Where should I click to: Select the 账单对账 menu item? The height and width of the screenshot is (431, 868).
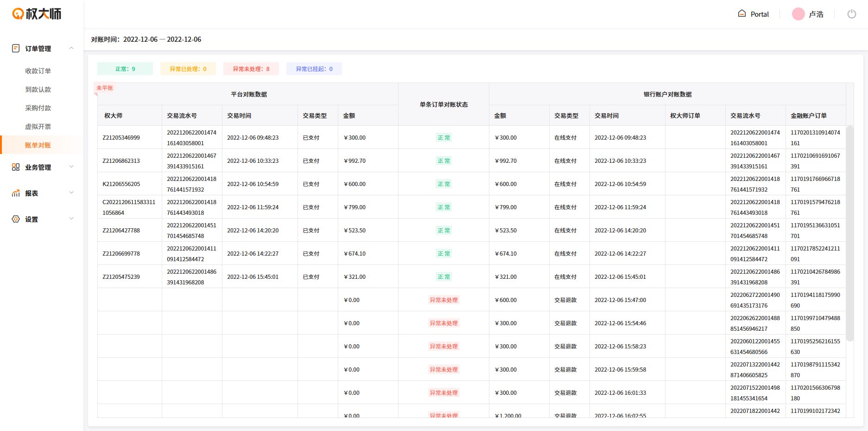click(38, 145)
